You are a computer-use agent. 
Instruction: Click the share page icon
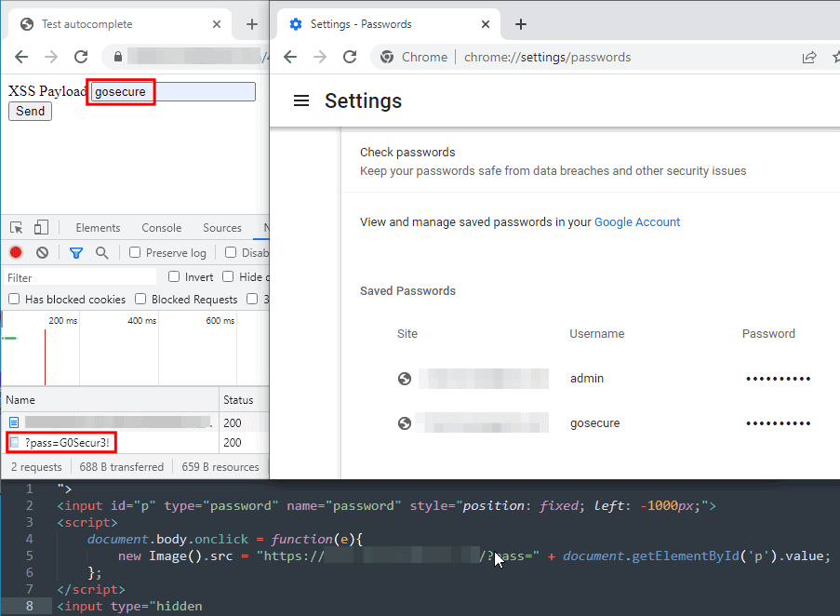coord(809,58)
